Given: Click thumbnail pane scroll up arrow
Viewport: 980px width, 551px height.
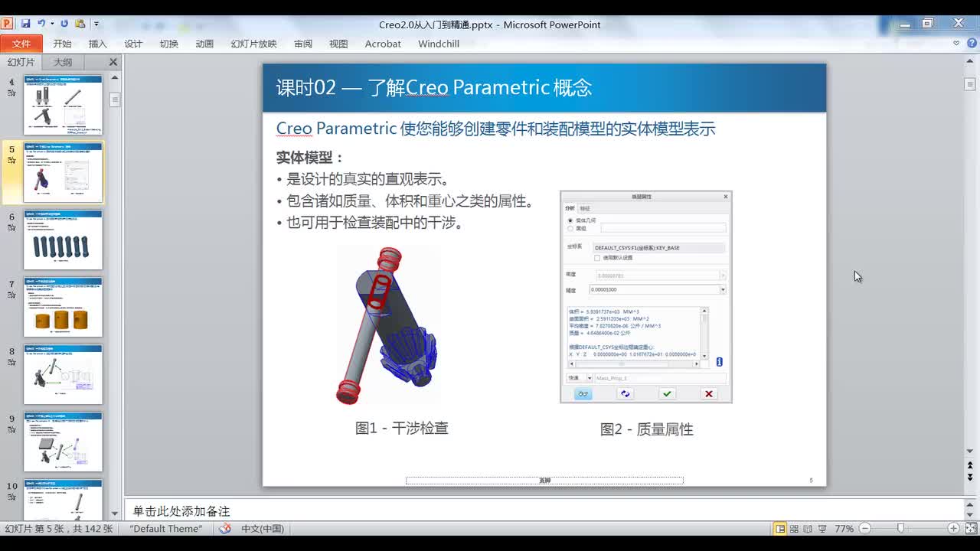Looking at the screenshot, I should (115, 78).
